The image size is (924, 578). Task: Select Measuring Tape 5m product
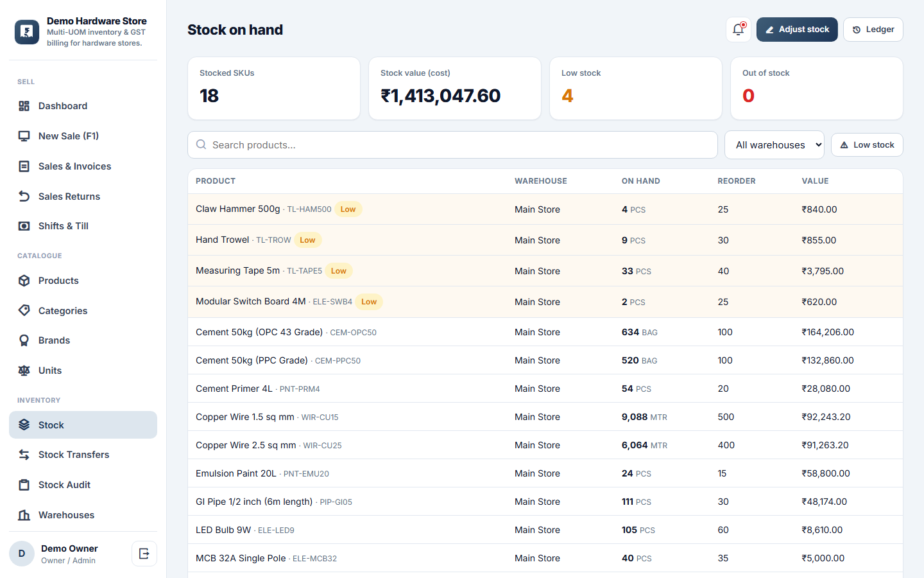pos(237,270)
